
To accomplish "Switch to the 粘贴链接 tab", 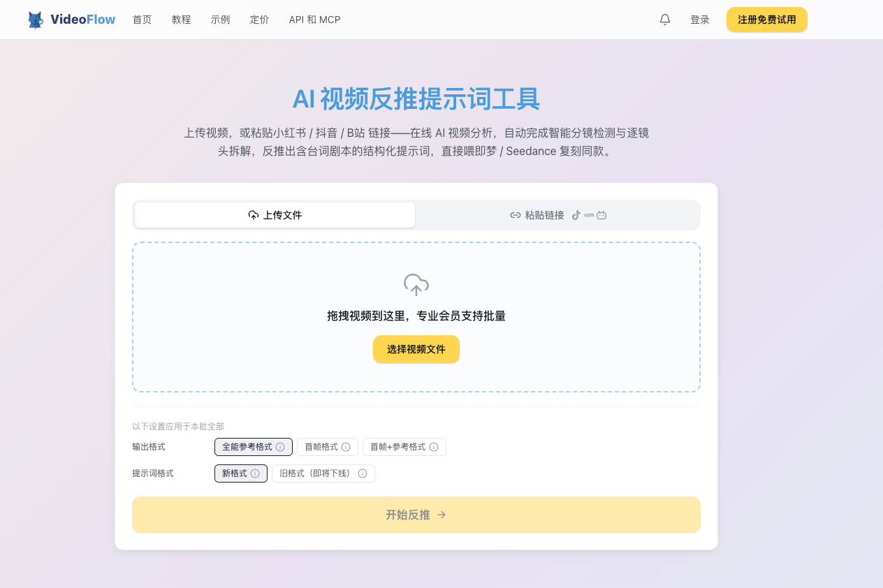I will pos(558,215).
